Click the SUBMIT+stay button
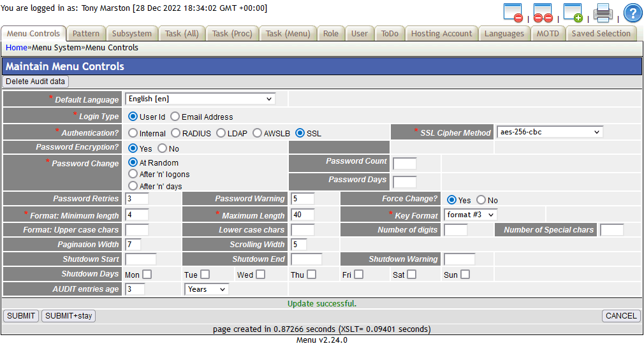644x344 pixels. tap(68, 316)
